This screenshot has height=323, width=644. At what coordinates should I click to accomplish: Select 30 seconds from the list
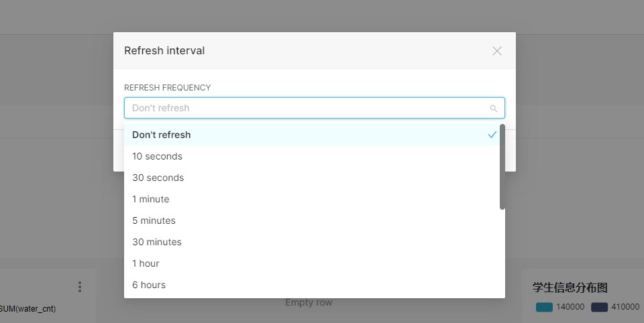[158, 178]
